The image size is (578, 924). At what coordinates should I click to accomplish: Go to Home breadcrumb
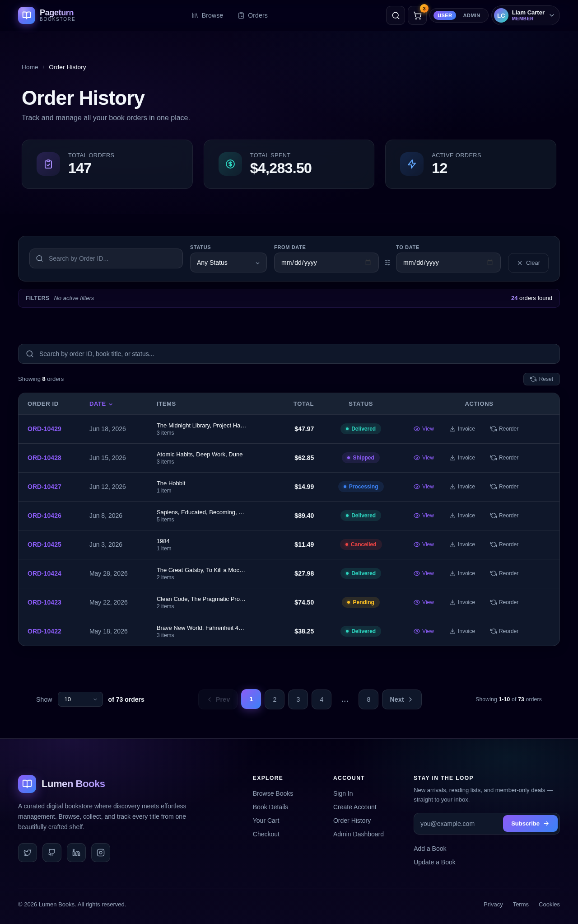[30, 67]
